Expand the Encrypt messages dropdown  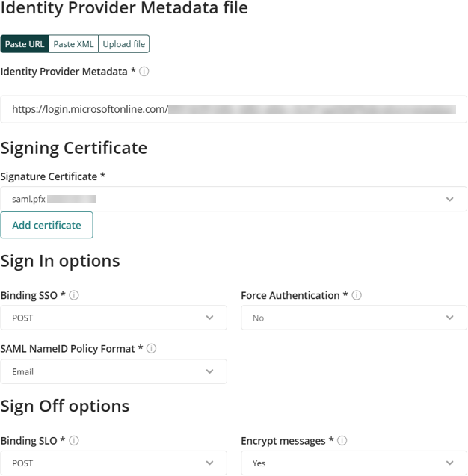point(354,463)
